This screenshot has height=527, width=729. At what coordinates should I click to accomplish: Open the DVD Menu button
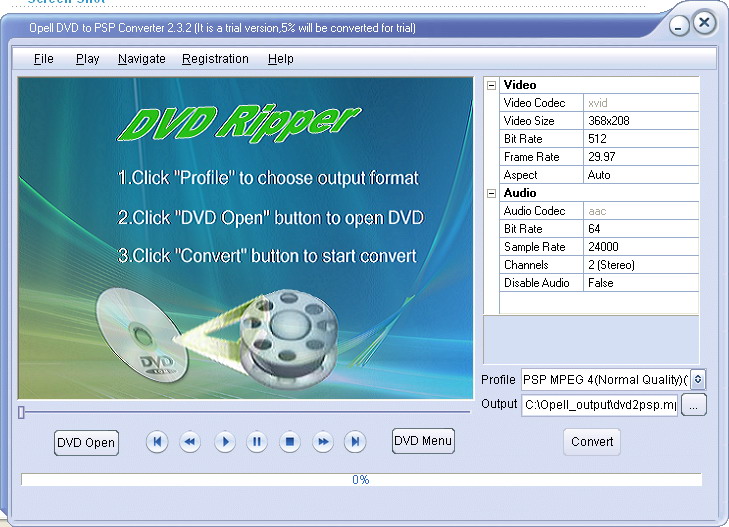423,441
